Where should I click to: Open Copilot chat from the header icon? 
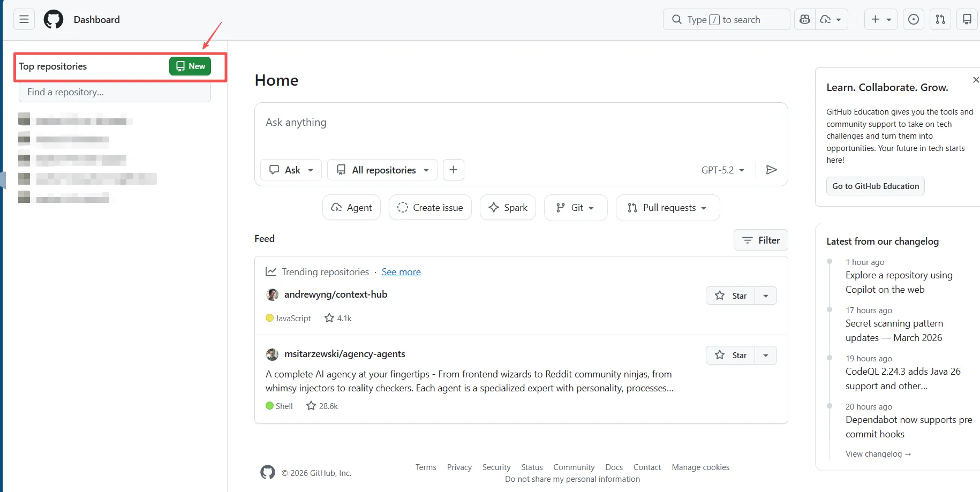(x=805, y=20)
